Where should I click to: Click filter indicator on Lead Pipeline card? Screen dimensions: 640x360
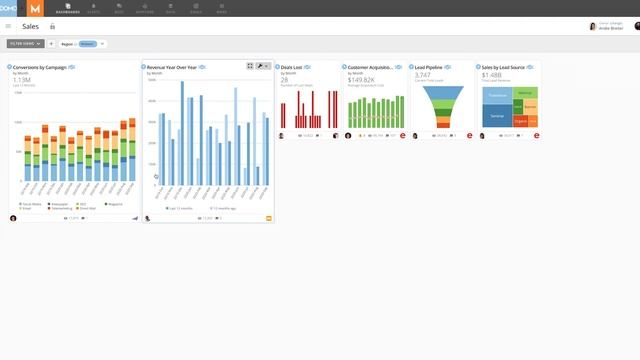448,67
